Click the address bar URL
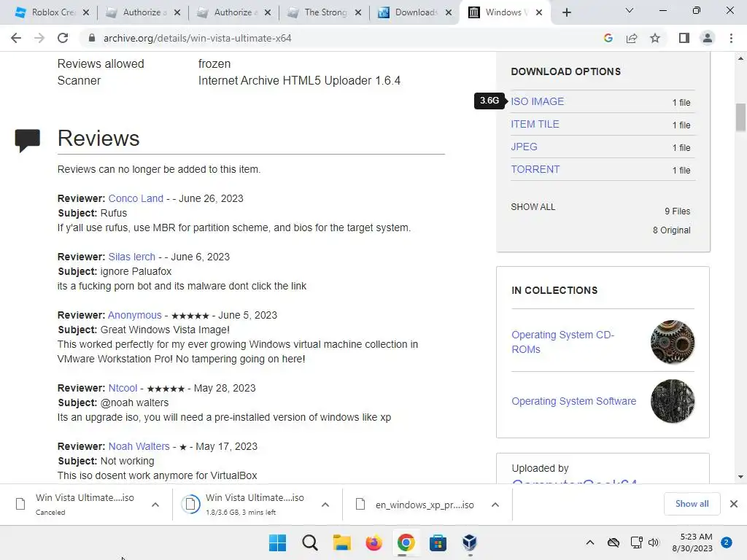 coord(197,38)
